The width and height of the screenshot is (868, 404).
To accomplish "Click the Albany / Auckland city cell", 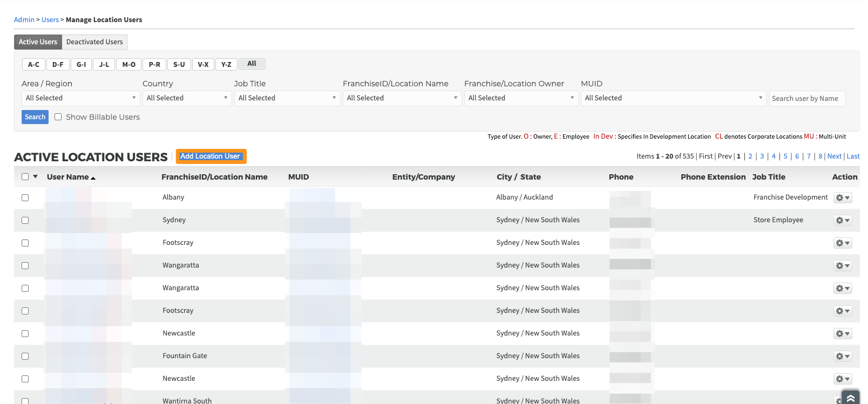I will tap(525, 197).
